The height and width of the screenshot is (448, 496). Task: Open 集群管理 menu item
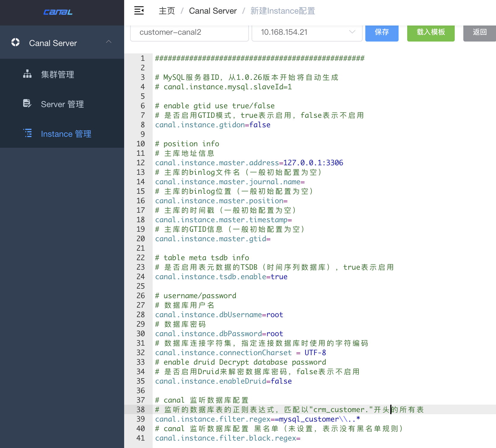[62, 74]
